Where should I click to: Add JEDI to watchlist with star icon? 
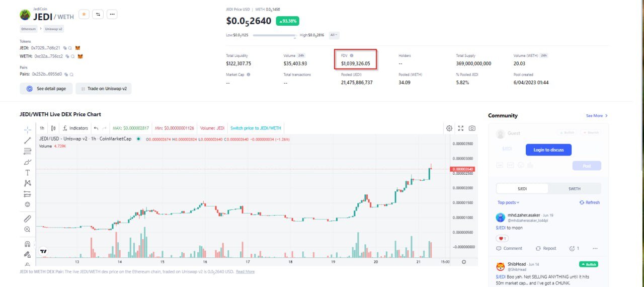(84, 15)
